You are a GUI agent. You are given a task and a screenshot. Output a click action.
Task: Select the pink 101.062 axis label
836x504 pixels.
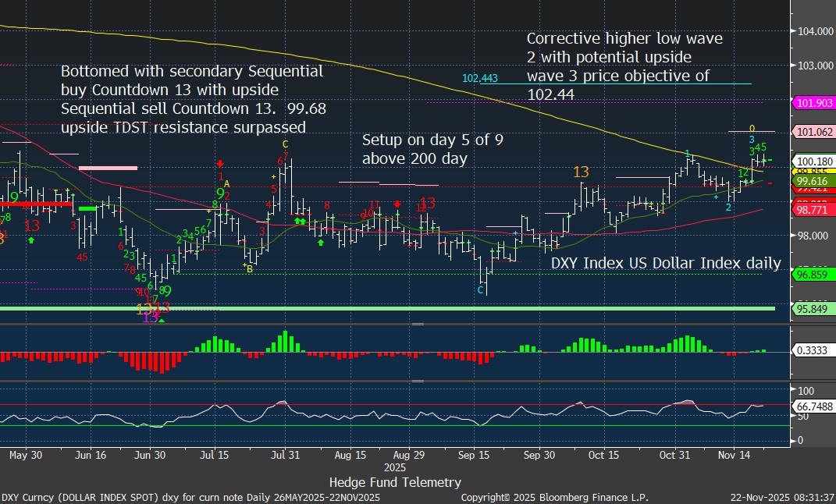click(x=814, y=132)
